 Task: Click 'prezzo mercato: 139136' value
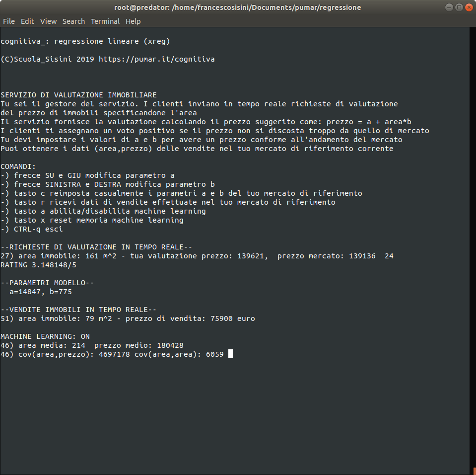click(326, 256)
